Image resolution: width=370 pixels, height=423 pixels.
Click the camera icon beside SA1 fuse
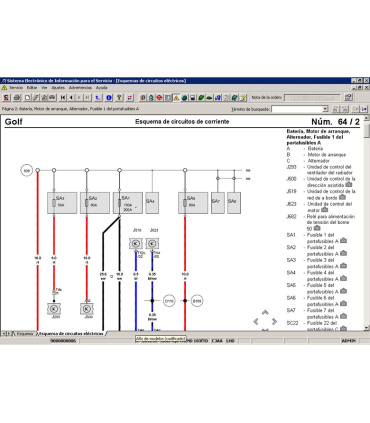pos(343,241)
